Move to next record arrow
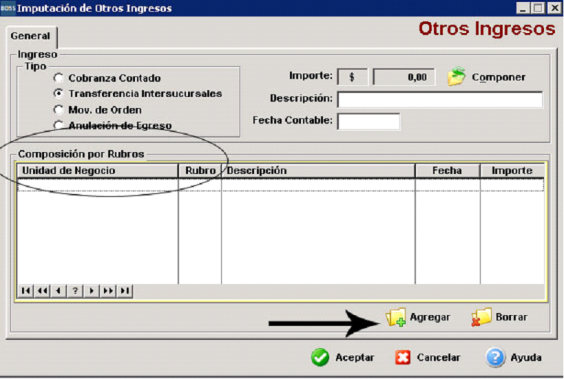Image resolution: width=564 pixels, height=379 pixels. coord(92,291)
